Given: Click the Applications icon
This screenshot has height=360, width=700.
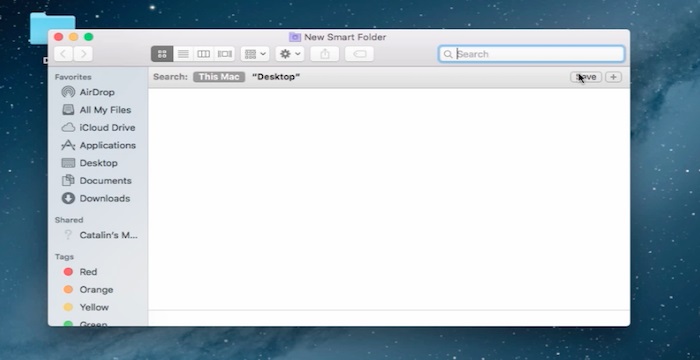Looking at the screenshot, I should (68, 145).
